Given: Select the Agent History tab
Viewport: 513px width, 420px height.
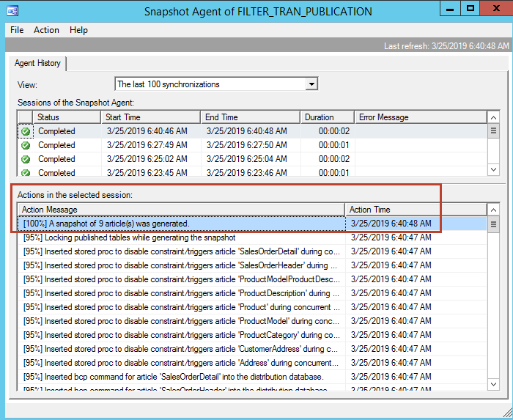Looking at the screenshot, I should coord(38,64).
